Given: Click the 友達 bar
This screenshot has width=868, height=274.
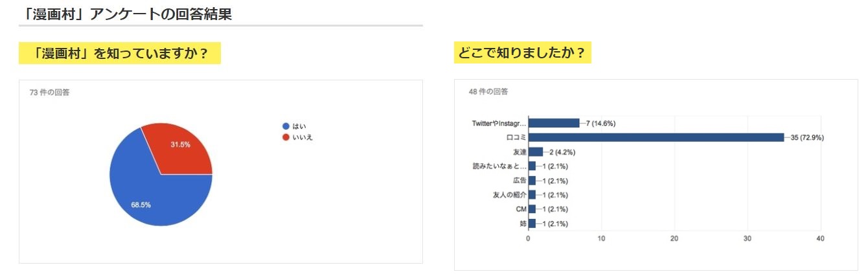Looking at the screenshot, I should [x=536, y=152].
